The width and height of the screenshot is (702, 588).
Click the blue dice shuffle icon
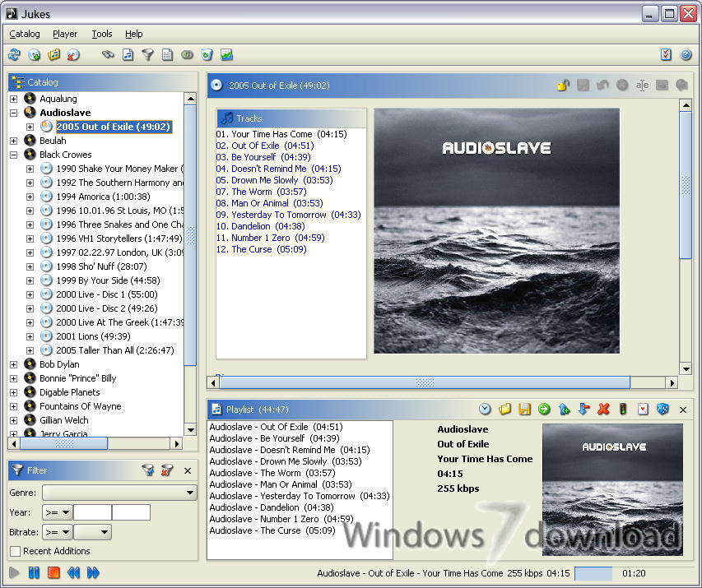click(662, 409)
